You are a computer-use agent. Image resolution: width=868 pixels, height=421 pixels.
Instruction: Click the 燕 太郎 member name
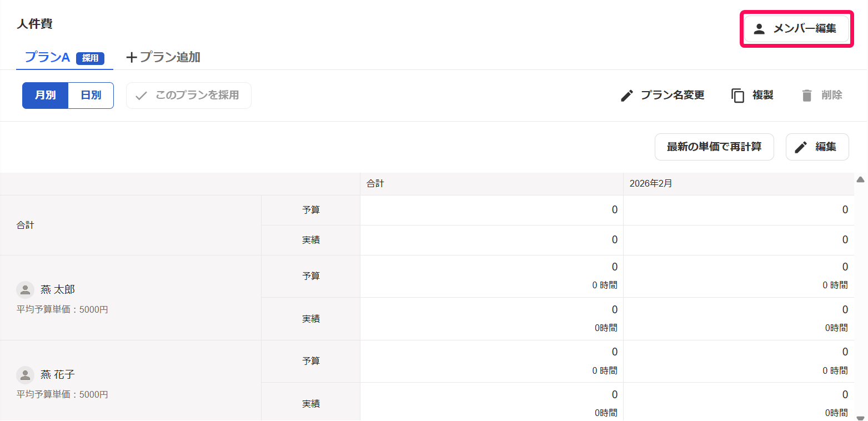58,290
